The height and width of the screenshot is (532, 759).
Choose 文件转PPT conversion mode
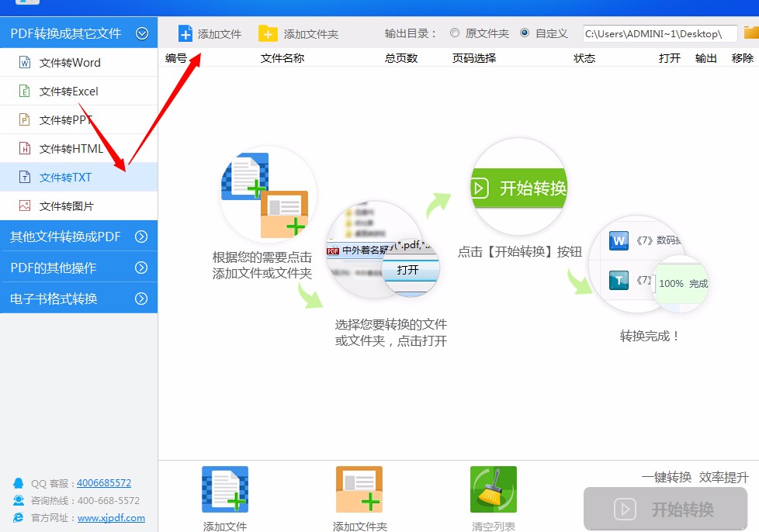tap(78, 119)
